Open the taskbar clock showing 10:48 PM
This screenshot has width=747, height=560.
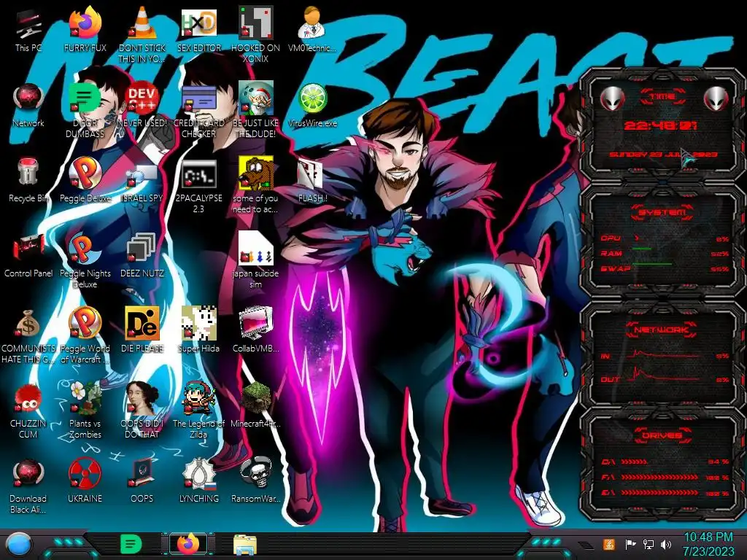708,544
